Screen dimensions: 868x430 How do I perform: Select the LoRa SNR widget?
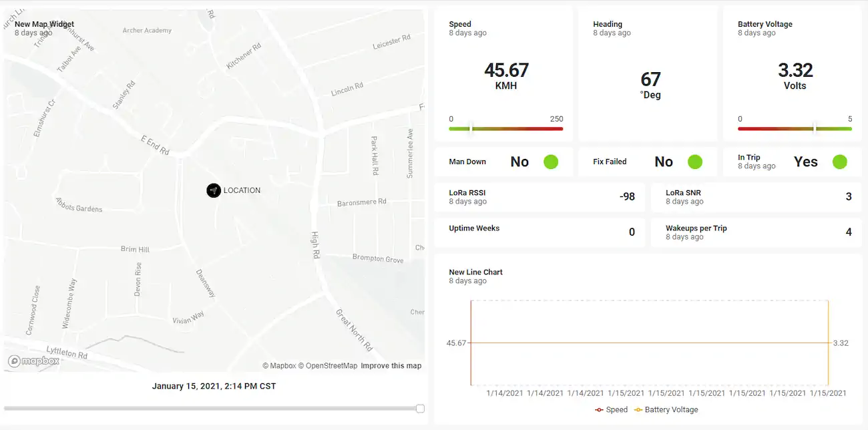pyautogui.click(x=758, y=197)
